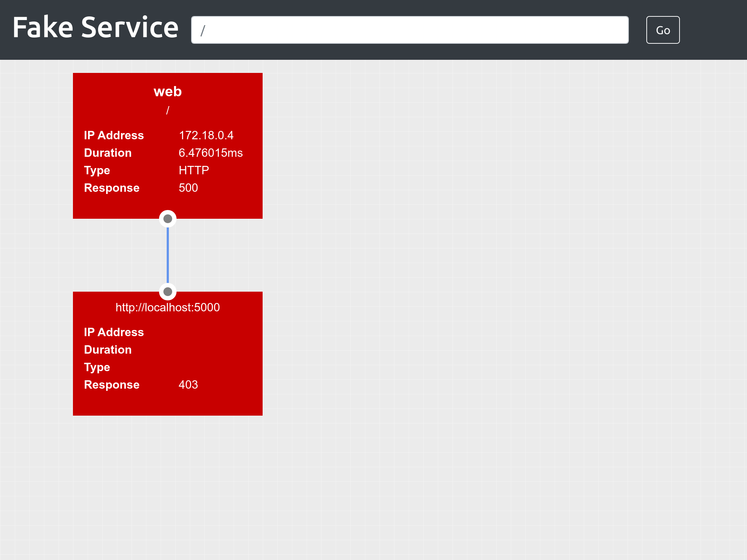747x560 pixels.
Task: Click 'IP Address' label in localhost node
Action: [114, 332]
